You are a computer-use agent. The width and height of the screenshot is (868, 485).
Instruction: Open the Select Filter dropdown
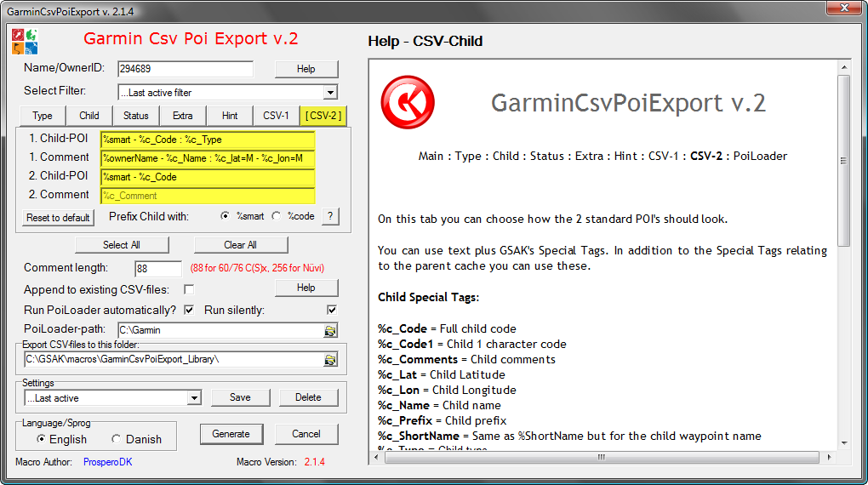[330, 93]
